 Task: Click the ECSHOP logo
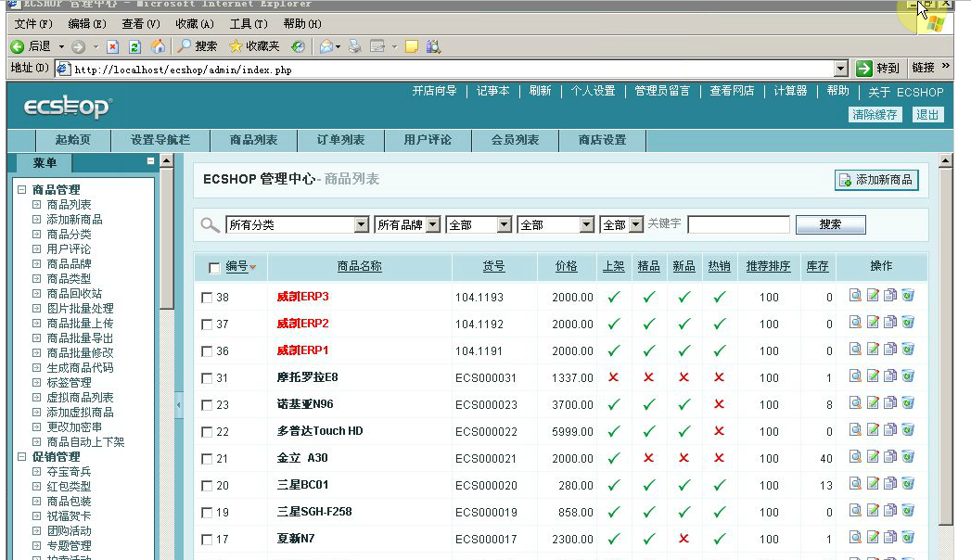68,107
